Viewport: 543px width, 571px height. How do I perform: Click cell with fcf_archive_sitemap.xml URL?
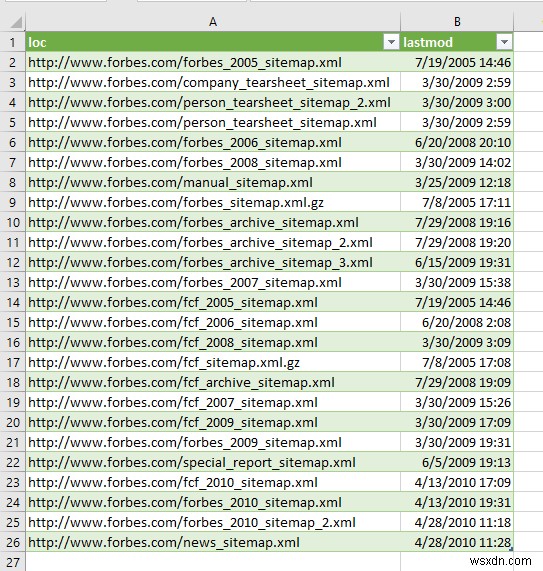213,382
